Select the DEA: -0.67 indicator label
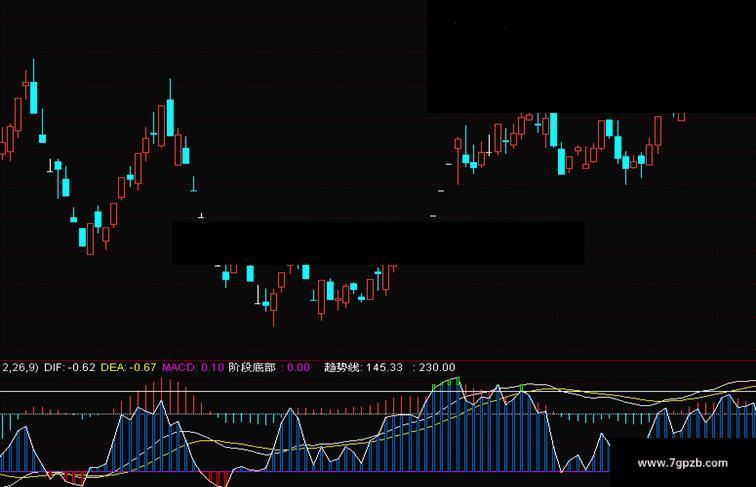756x487 pixels. click(128, 367)
